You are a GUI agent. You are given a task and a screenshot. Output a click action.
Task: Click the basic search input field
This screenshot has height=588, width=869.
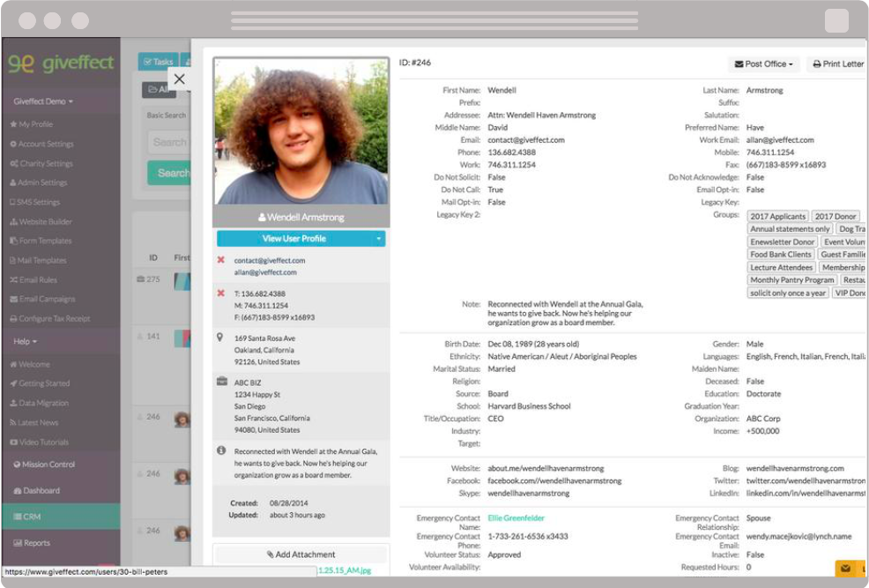(x=168, y=143)
